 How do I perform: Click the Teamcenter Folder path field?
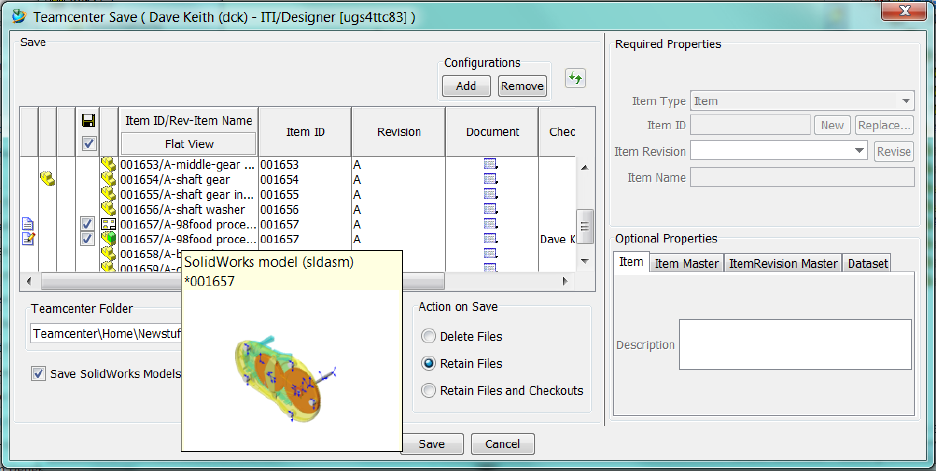tap(106, 334)
